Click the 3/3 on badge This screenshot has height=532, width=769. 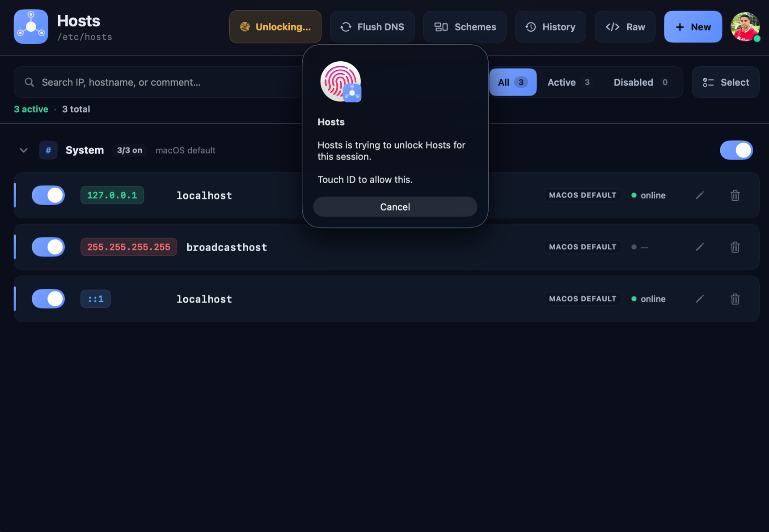tap(130, 150)
